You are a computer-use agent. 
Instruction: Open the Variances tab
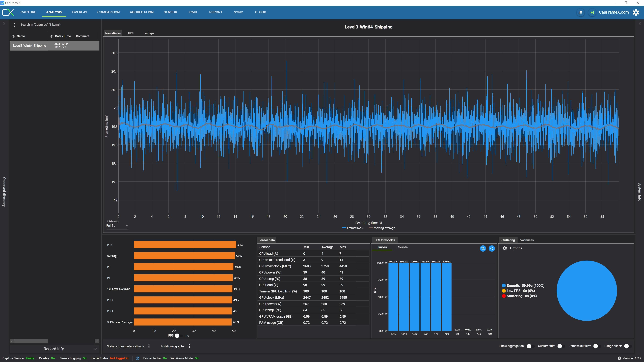(x=527, y=240)
